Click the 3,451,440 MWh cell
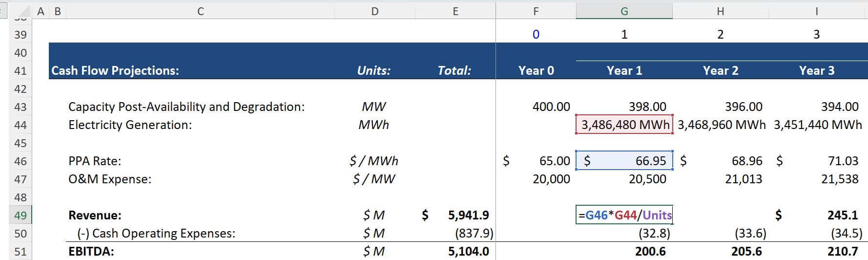 click(818, 125)
